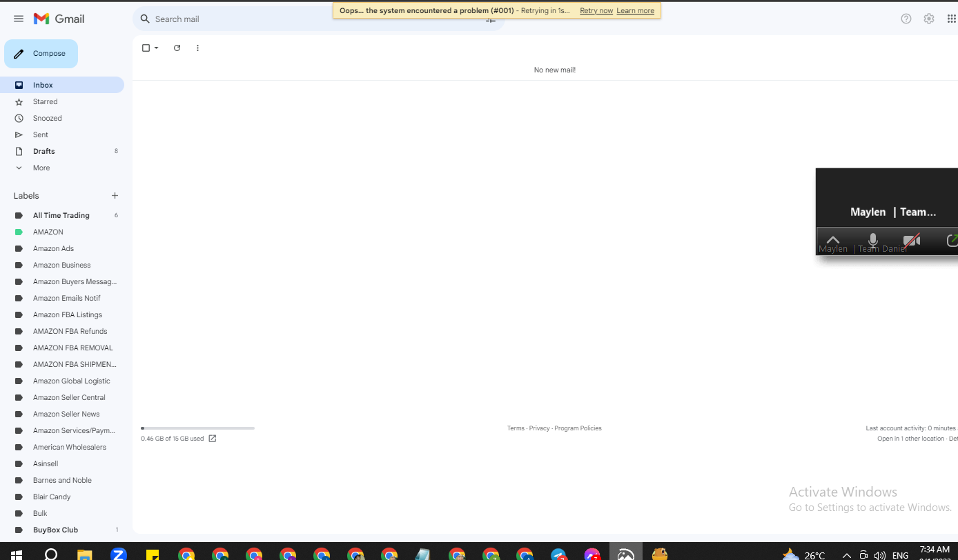Open the Privacy link

tap(540, 428)
